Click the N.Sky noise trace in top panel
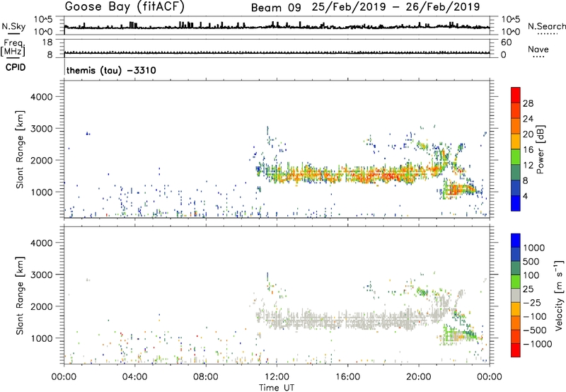 coord(277,27)
